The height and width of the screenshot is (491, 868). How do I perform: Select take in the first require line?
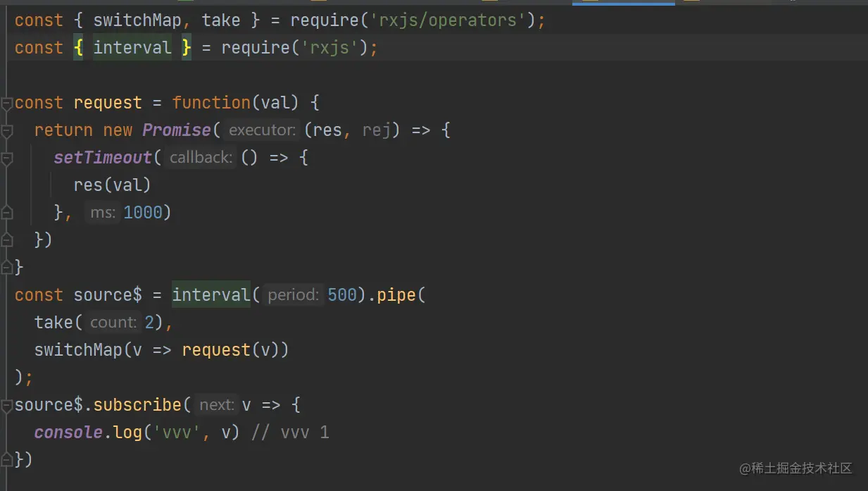tap(221, 20)
